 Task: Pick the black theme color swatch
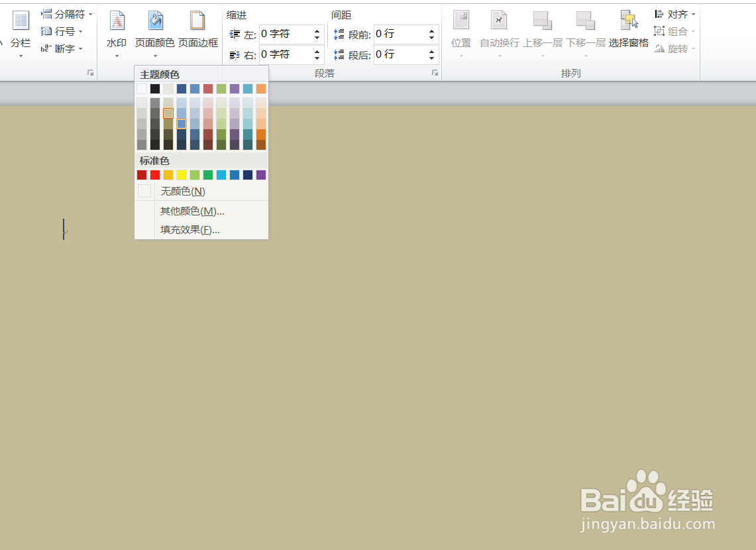[155, 89]
